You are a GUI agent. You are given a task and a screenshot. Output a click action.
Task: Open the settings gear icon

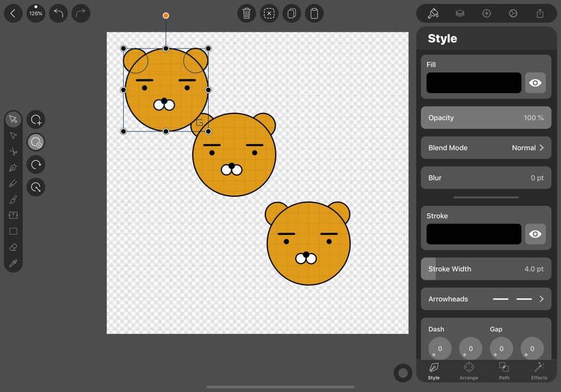513,13
